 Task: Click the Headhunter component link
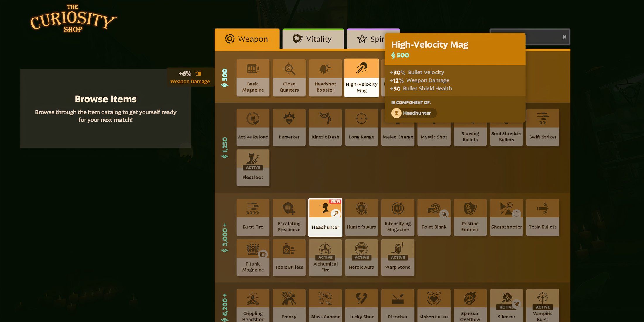coord(413,113)
